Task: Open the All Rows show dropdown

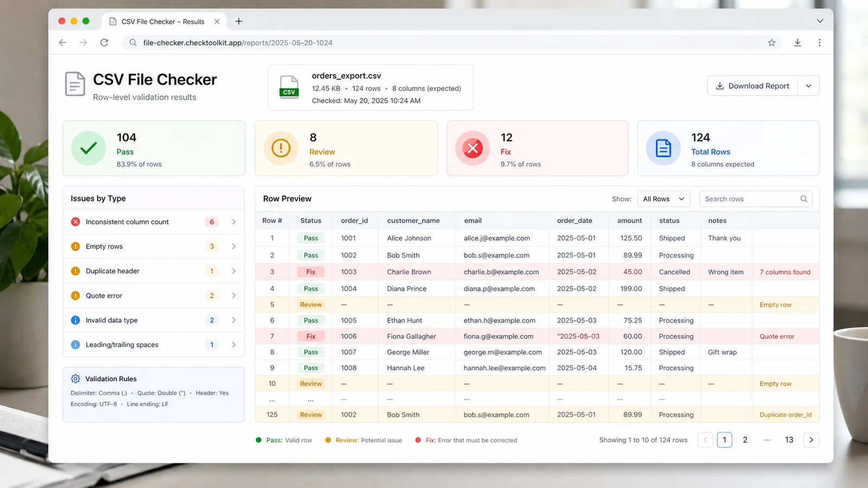Action: tap(663, 199)
